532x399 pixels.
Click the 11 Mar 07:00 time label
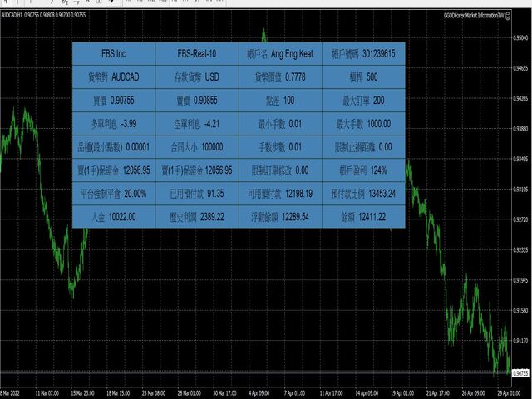47,393
